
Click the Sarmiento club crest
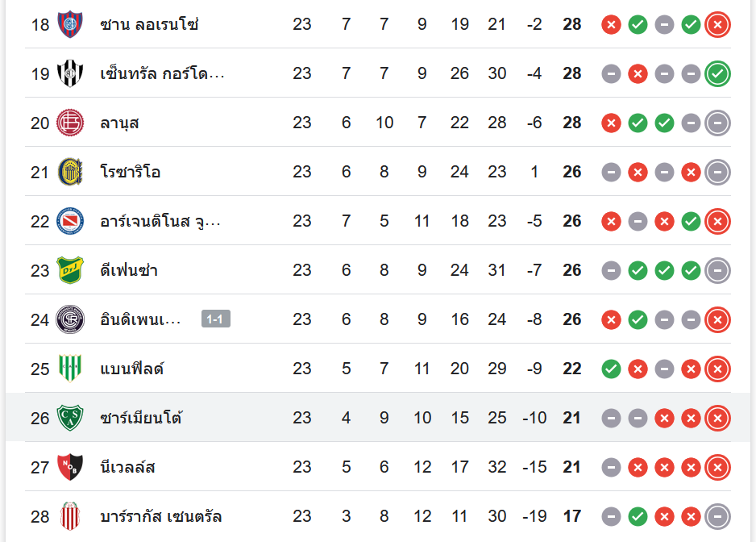coord(70,418)
